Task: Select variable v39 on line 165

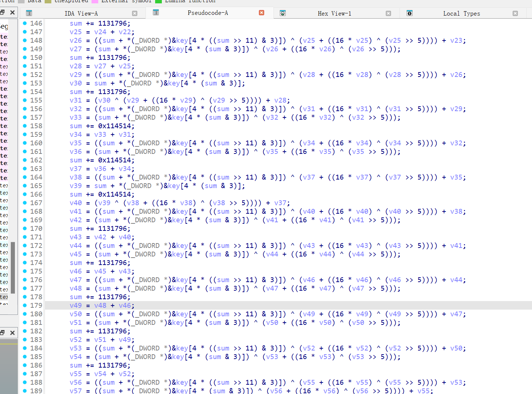Action: click(x=76, y=186)
